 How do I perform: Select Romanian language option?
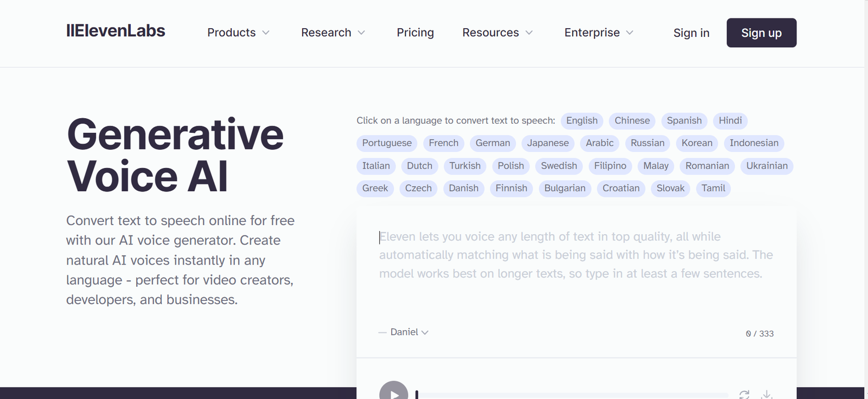point(707,166)
